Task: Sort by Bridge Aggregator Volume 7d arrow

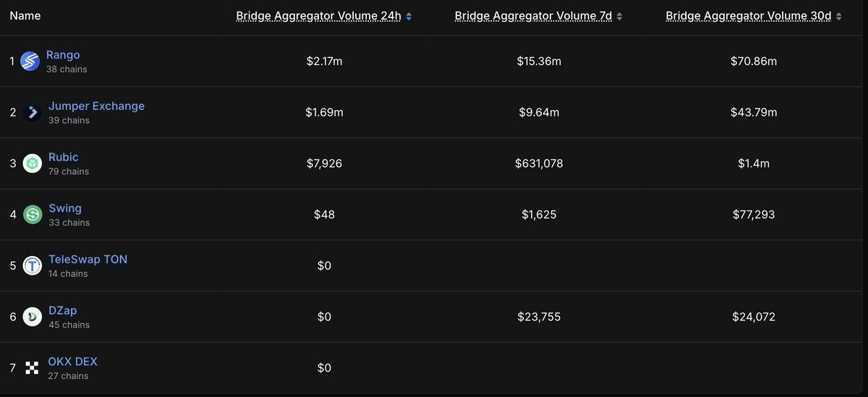Action: click(619, 16)
